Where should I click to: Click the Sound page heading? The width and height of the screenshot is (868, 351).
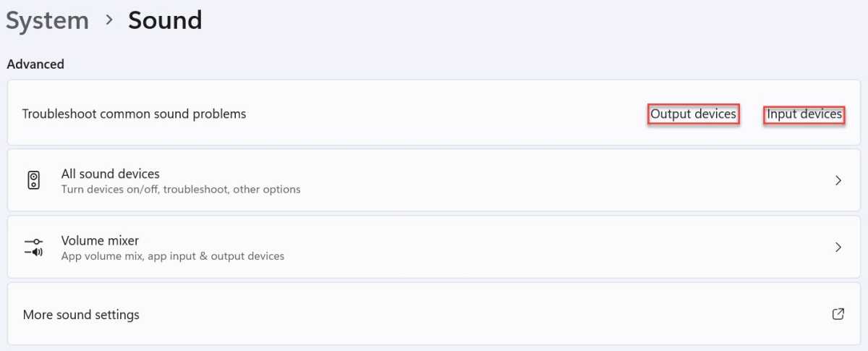165,20
